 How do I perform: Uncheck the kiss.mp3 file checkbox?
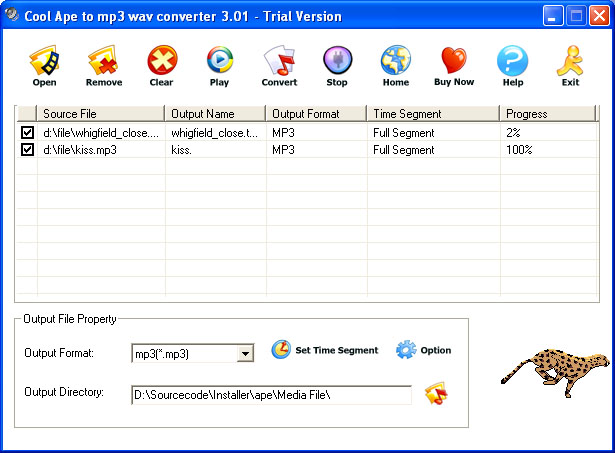tap(27, 149)
